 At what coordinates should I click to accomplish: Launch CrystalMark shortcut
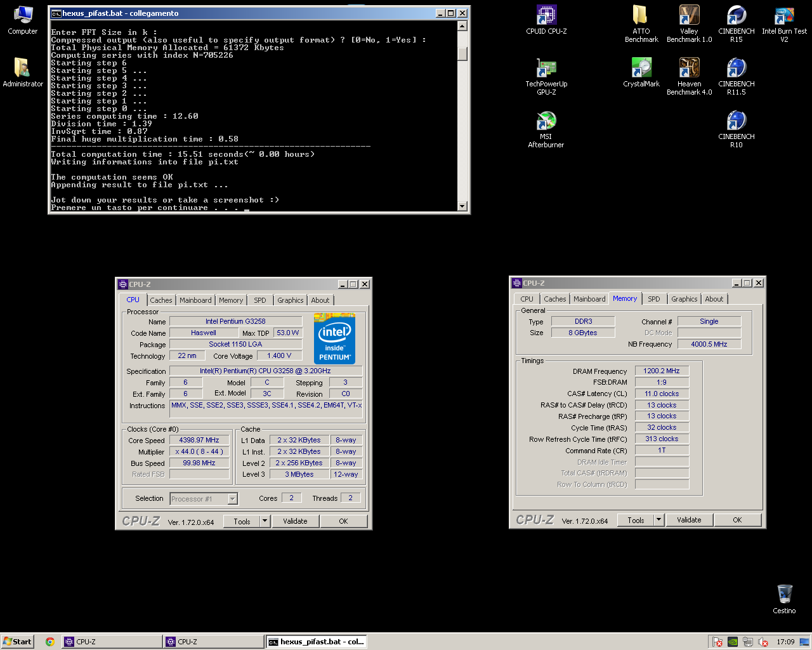[641, 72]
